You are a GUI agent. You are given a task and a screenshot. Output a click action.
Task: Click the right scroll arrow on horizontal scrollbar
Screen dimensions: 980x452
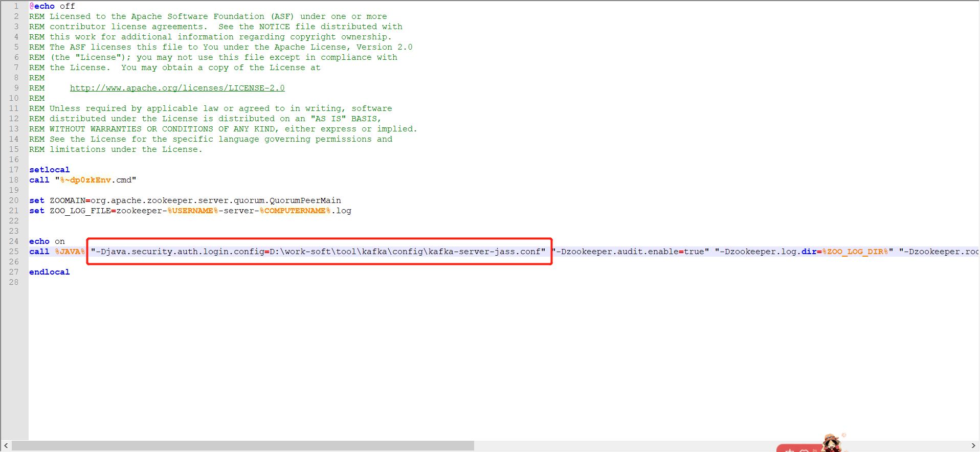[x=973, y=446]
